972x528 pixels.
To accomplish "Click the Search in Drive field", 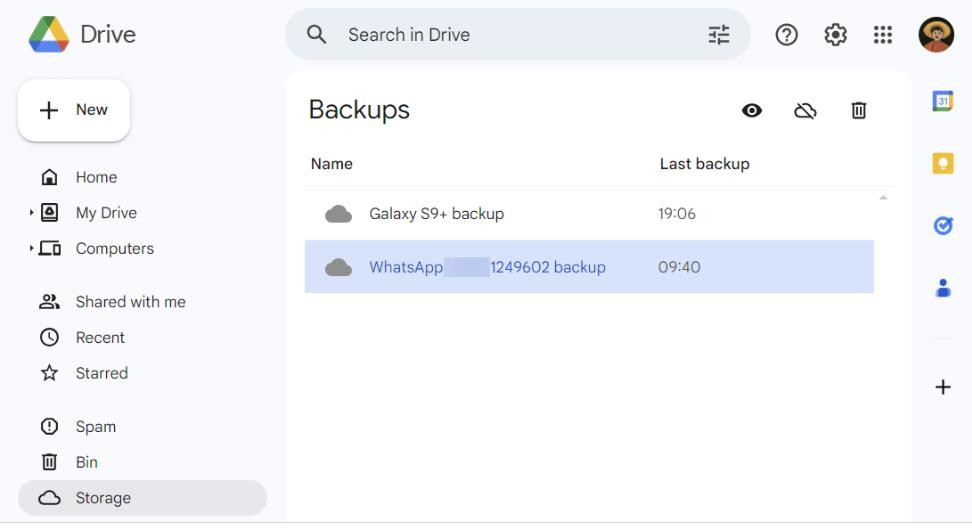I will [518, 35].
